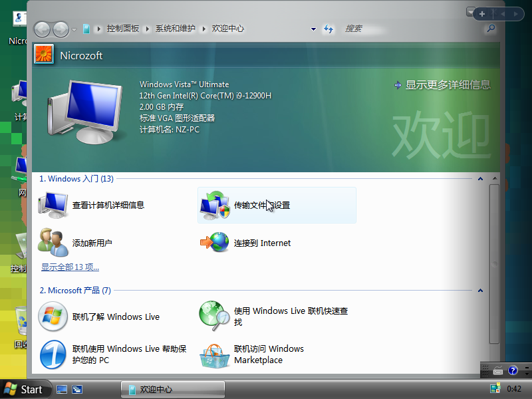Click inside the 搜索 search box
Viewport: 532px width, 399px height.
coord(412,29)
